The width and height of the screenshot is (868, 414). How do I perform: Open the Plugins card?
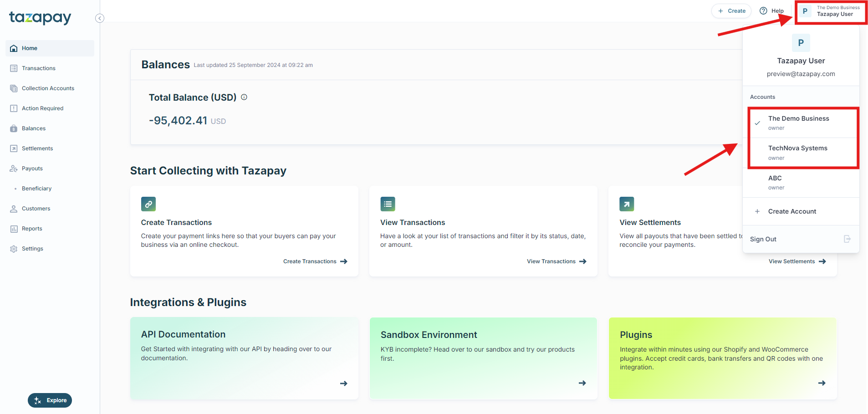click(x=723, y=358)
